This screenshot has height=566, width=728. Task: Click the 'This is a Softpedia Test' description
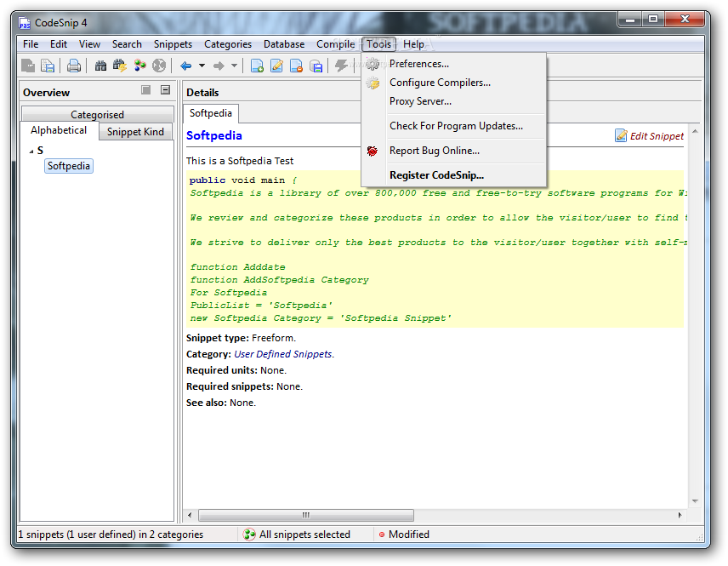tap(240, 161)
